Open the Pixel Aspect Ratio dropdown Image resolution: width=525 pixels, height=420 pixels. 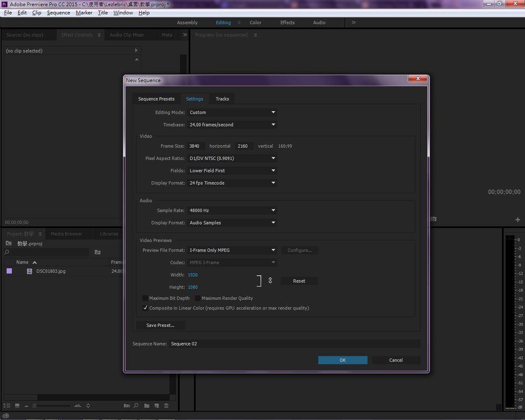coord(232,158)
